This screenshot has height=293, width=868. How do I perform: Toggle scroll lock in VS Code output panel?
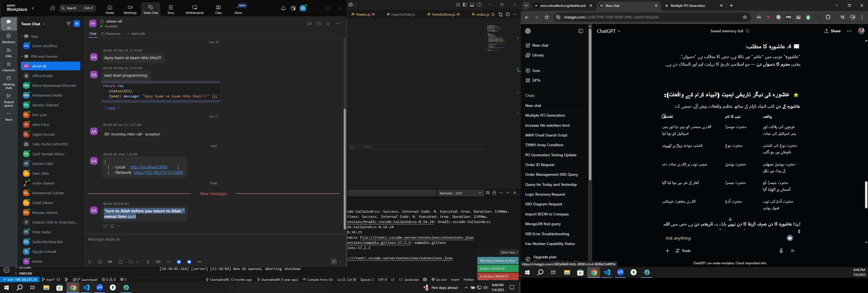click(494, 193)
